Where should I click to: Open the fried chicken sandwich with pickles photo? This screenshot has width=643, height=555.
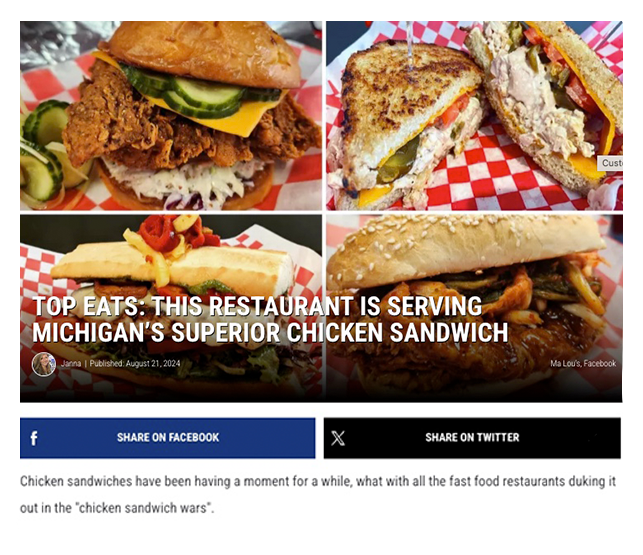tap(171, 116)
